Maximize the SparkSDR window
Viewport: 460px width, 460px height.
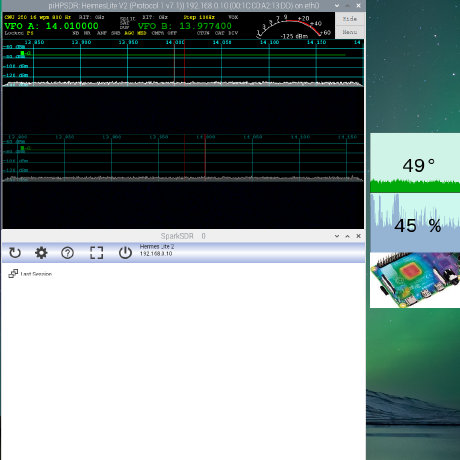[x=347, y=236]
